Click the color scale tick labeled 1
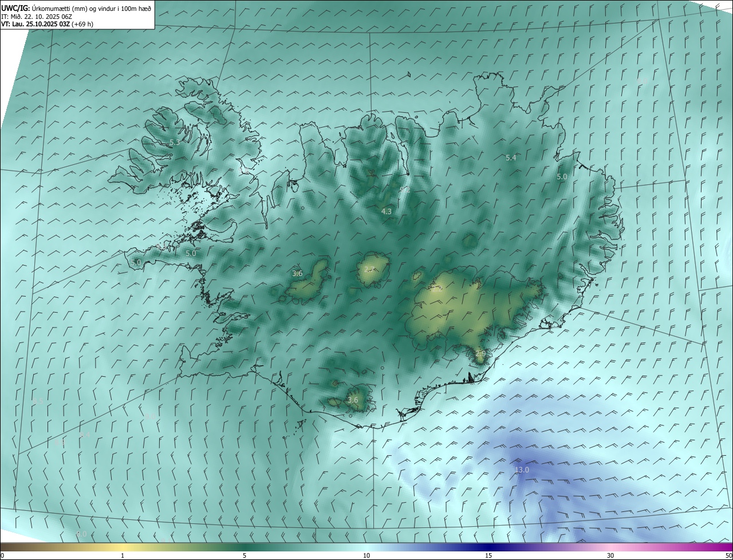Viewport: 733px width, 560px height. click(123, 555)
